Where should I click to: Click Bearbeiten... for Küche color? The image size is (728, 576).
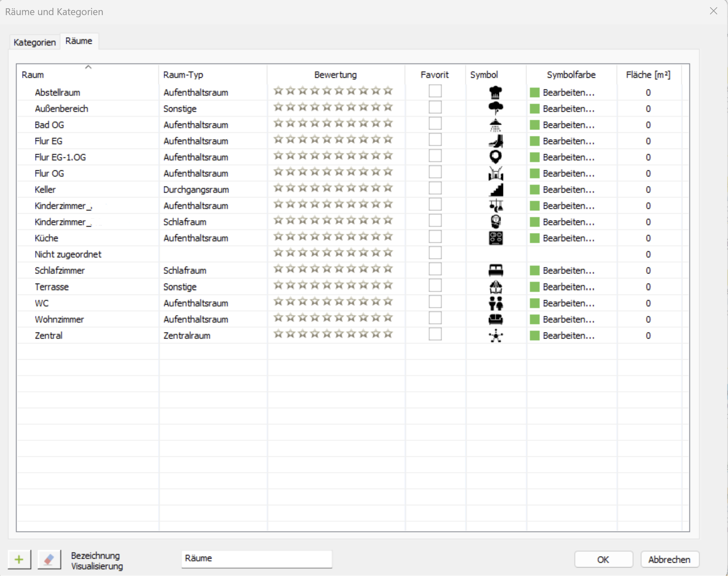coord(569,238)
